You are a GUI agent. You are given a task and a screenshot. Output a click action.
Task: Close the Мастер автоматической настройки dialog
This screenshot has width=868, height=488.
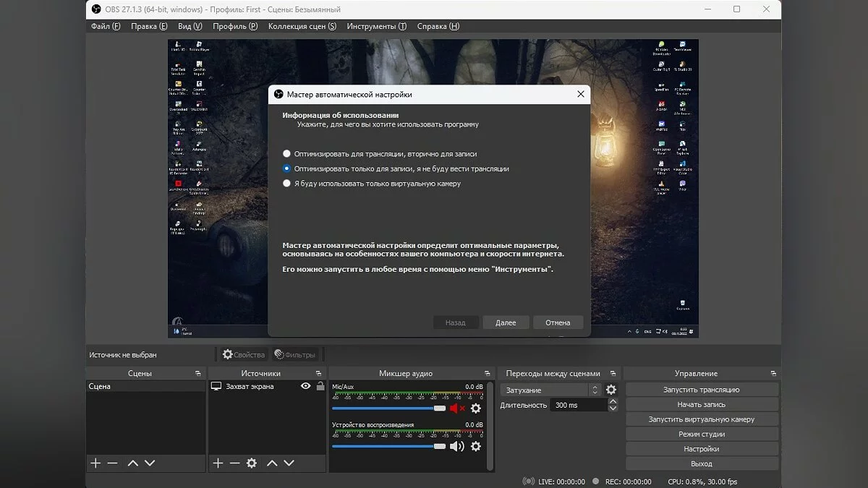click(580, 95)
